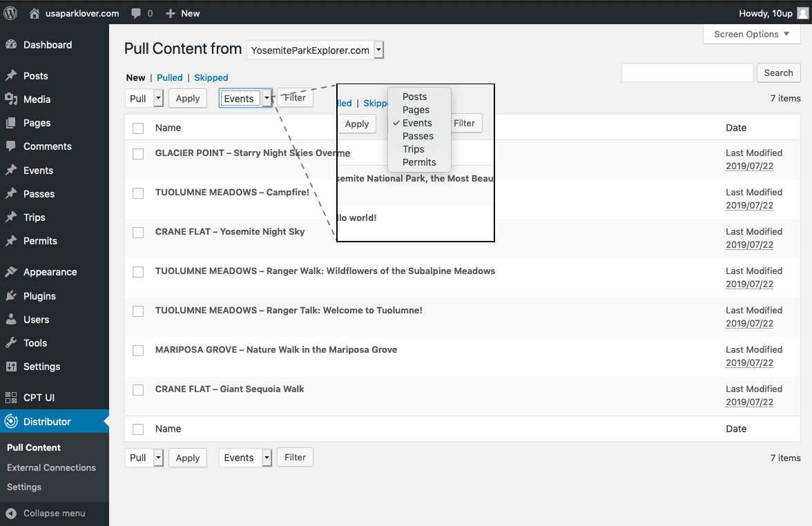Click the usaparklover.com site name

point(82,14)
